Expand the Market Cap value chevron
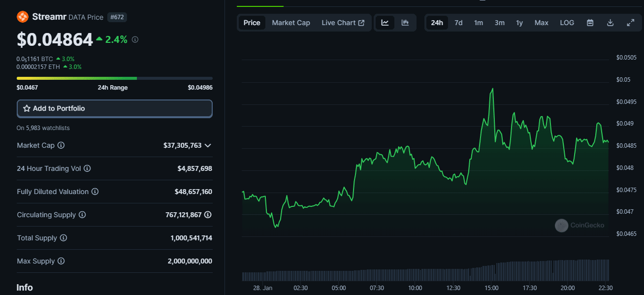This screenshot has height=295, width=644. [208, 145]
